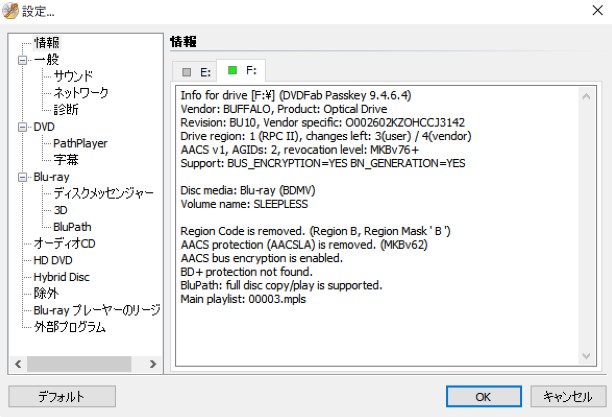Collapse the 一般 tree node
612x417 pixels.
point(23,60)
